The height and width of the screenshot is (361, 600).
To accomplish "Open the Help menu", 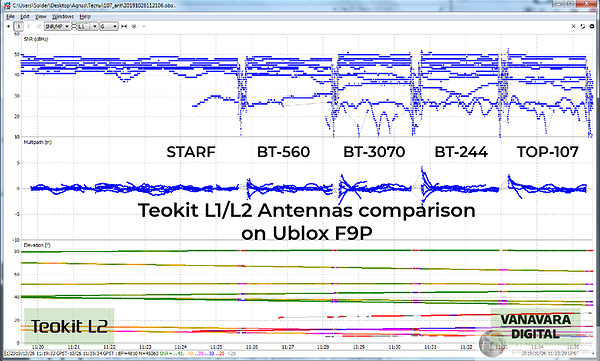I will pyautogui.click(x=85, y=16).
